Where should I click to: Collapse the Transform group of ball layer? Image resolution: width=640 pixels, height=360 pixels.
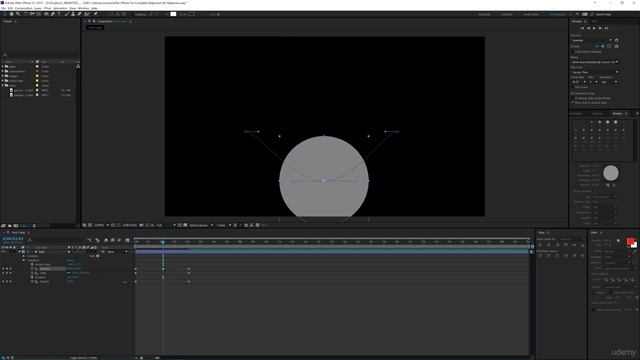(x=24, y=260)
